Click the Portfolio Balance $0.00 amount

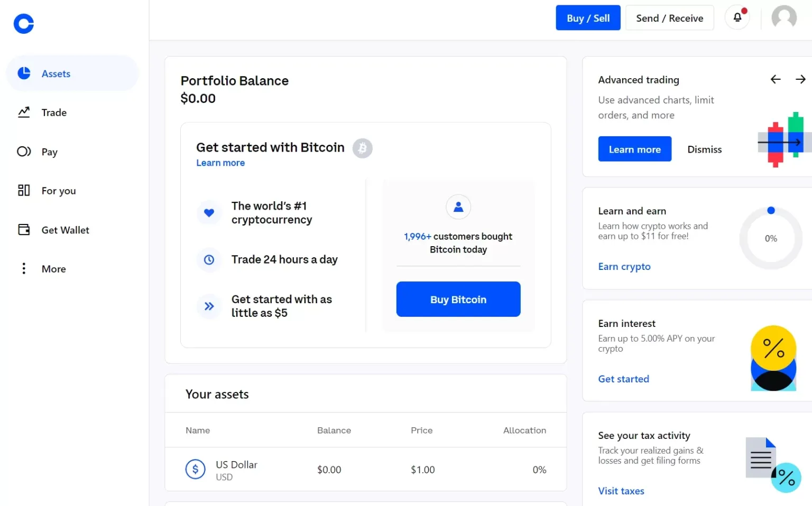click(x=198, y=98)
